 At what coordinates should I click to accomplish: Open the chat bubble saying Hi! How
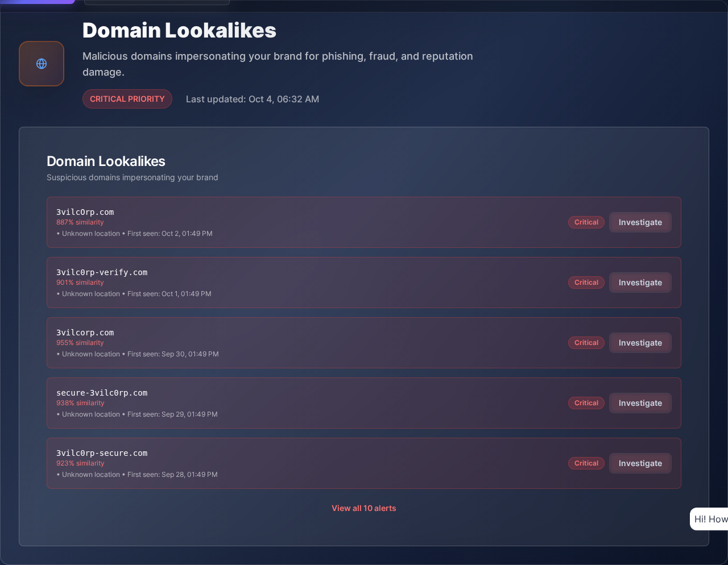710,519
